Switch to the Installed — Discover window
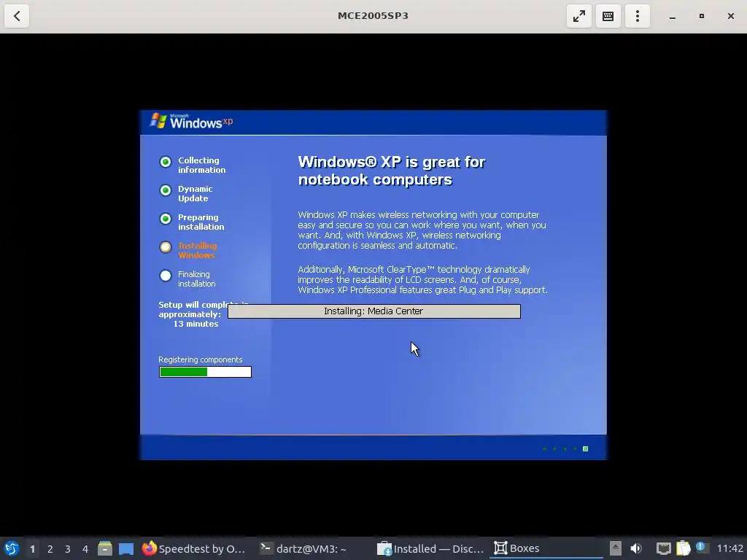The image size is (747, 560). 430,548
